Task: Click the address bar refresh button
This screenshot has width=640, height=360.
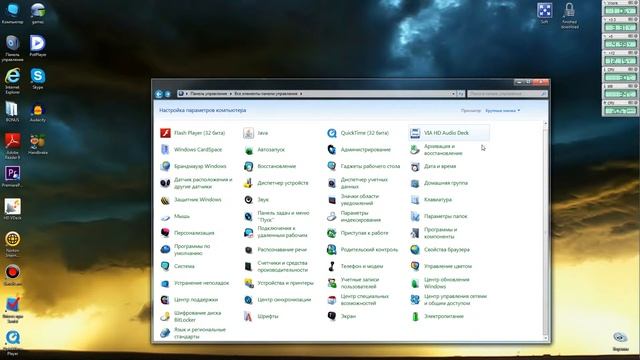Action: pos(461,94)
